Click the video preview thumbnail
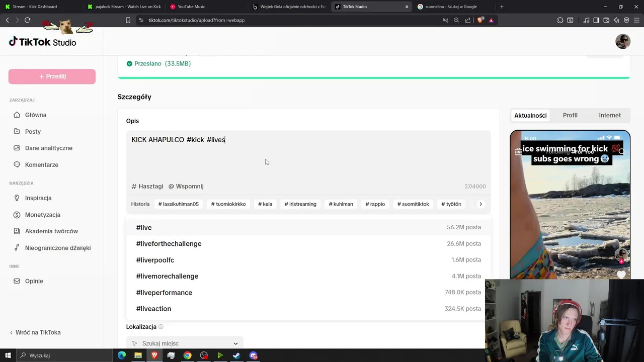This screenshot has width=644, height=362. point(570,205)
